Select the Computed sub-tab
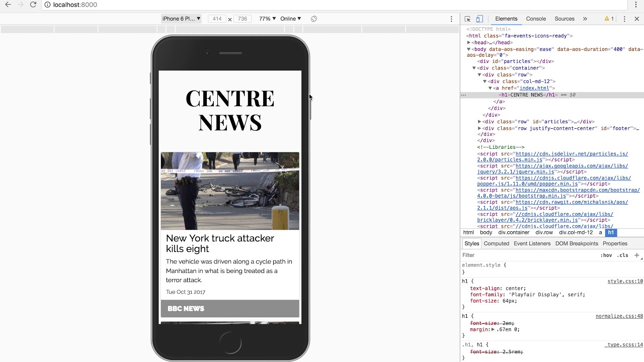Viewport: 644px width, 362px height. (497, 243)
